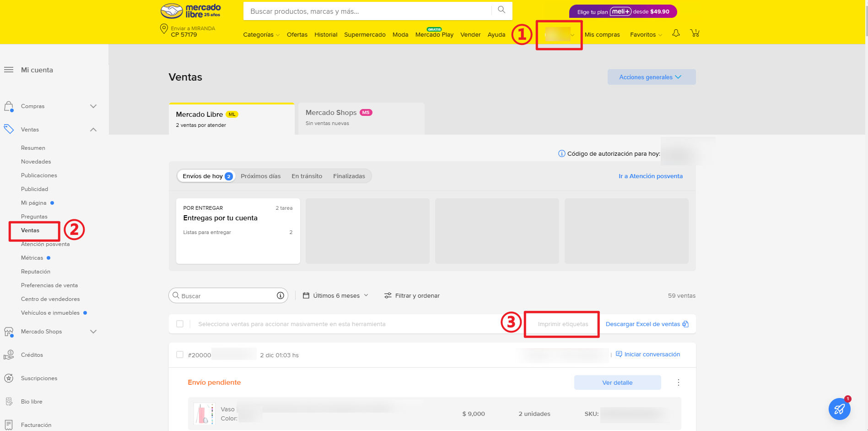Click the Facturación document icon
This screenshot has width=868, height=431.
point(9,425)
